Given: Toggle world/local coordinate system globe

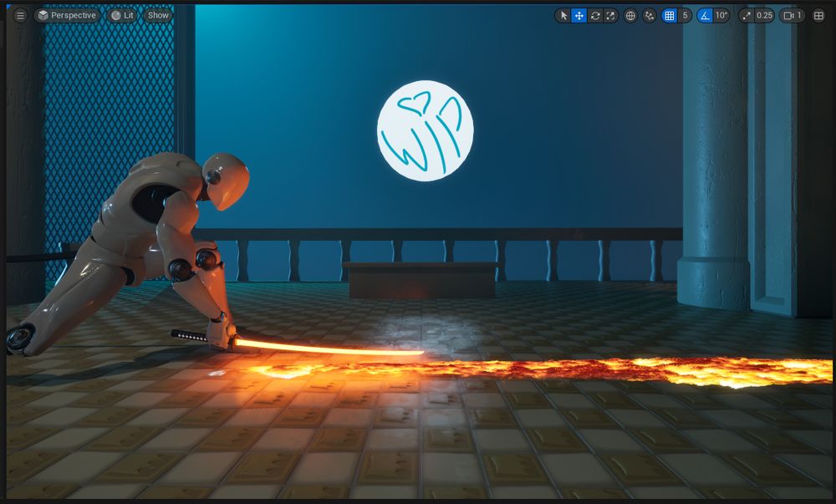Looking at the screenshot, I should point(630,15).
